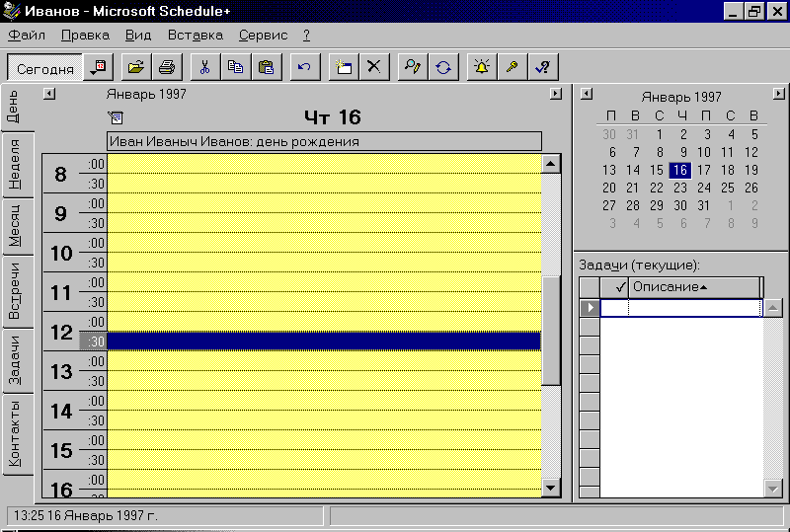Screen dimensions: 790x532
Task: Show previous month in mini calendar
Action: 587,94
